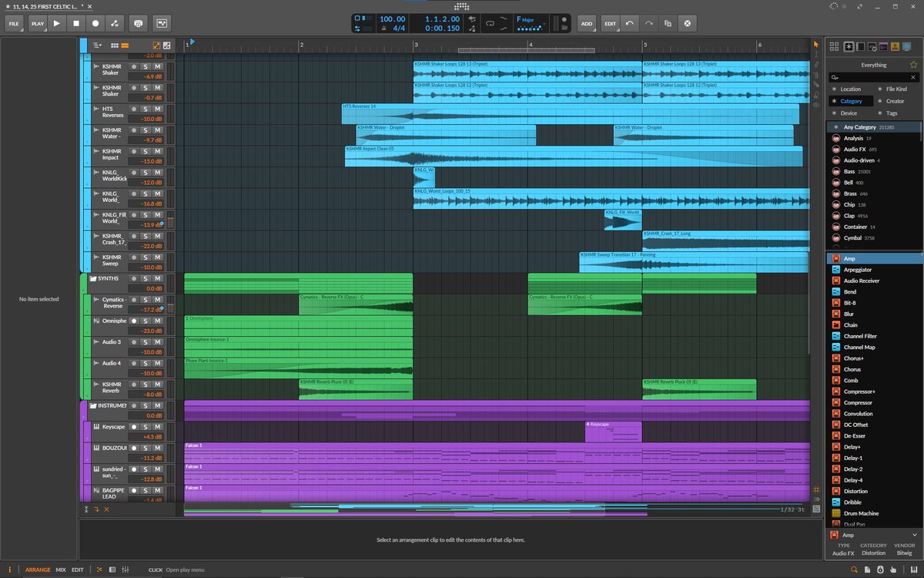Screen dimensions: 924x578
Task: Open the Bitwig dashboard grid icon
Action: click(x=462, y=6)
